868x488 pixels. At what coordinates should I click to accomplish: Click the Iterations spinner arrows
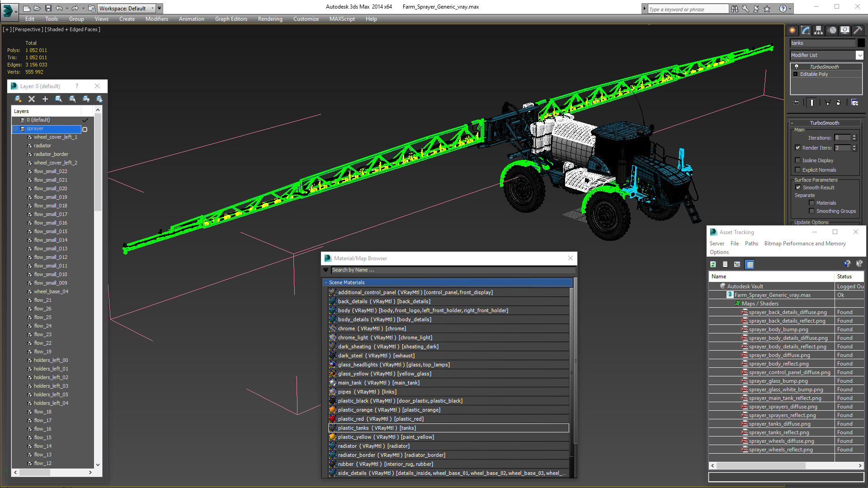point(854,137)
